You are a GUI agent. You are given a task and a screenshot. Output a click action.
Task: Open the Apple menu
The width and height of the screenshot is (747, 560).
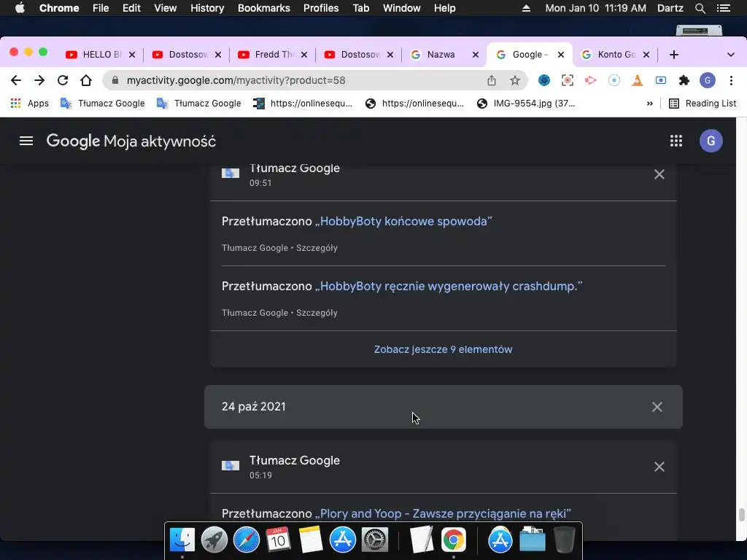pos(20,8)
